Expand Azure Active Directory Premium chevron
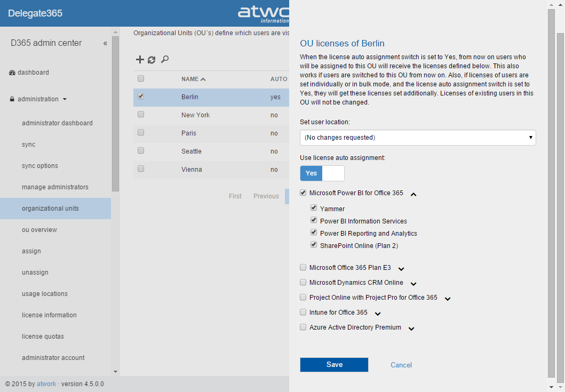Image resolution: width=565 pixels, height=392 pixels. [411, 329]
